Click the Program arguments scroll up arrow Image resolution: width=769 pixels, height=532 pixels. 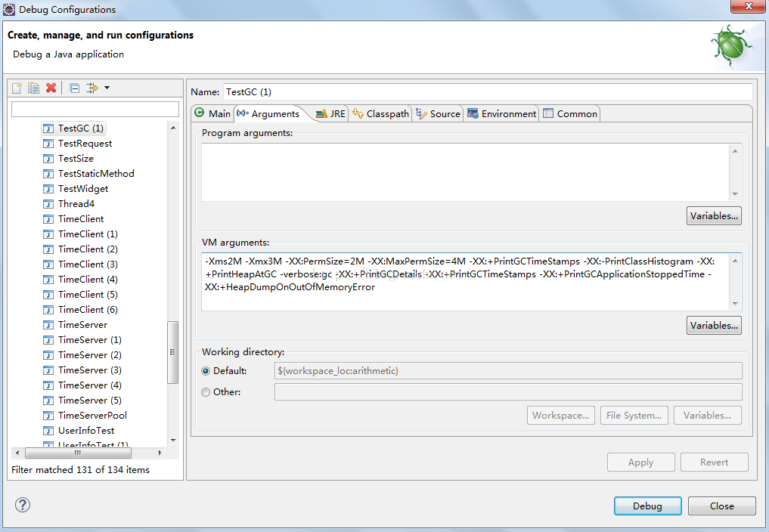735,151
